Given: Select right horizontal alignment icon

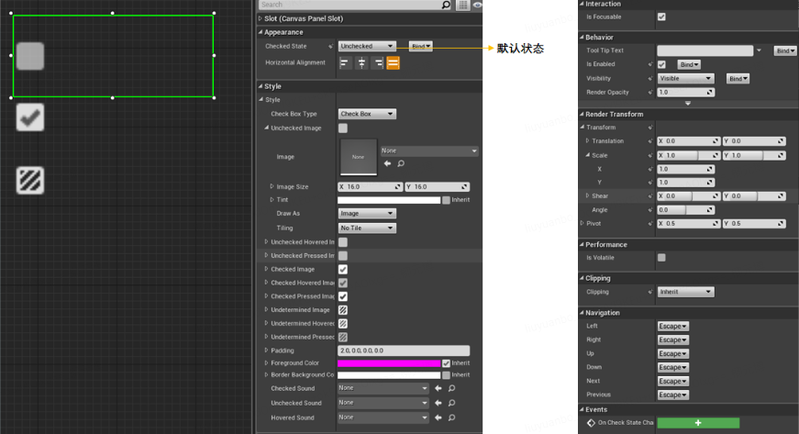Looking at the screenshot, I should (x=378, y=63).
